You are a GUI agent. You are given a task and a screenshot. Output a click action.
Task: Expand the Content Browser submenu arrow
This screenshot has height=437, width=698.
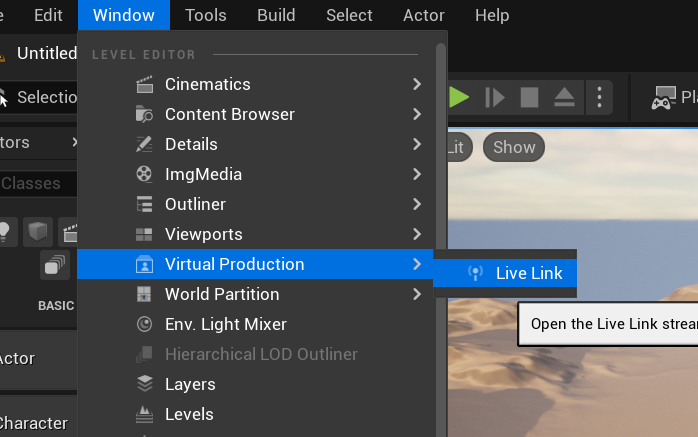pos(417,114)
